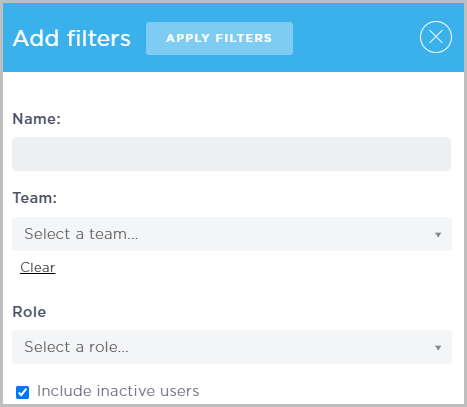
Task: Click the Include inactive users label
Action: pyautogui.click(x=118, y=391)
